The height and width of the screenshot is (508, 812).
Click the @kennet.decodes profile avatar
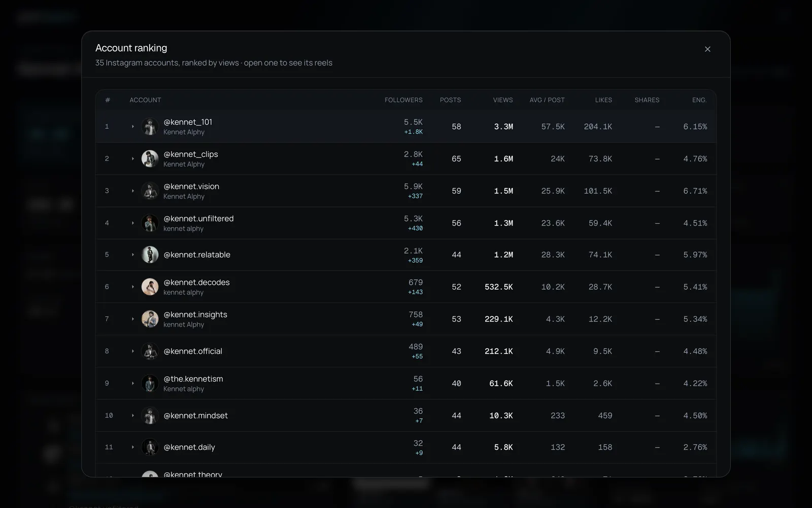pyautogui.click(x=150, y=287)
